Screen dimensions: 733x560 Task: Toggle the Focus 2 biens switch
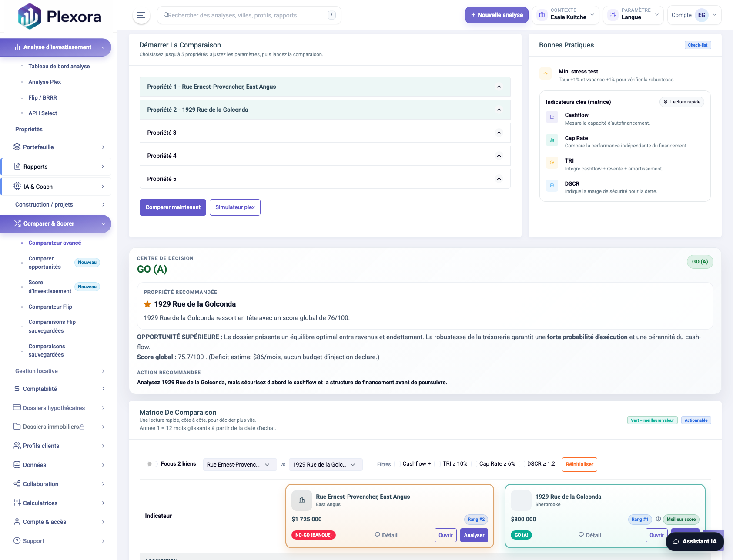click(x=152, y=464)
